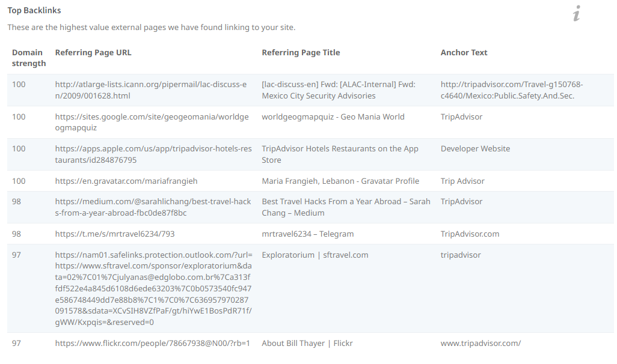Click the info icon beside Top Backlinks

point(577,13)
